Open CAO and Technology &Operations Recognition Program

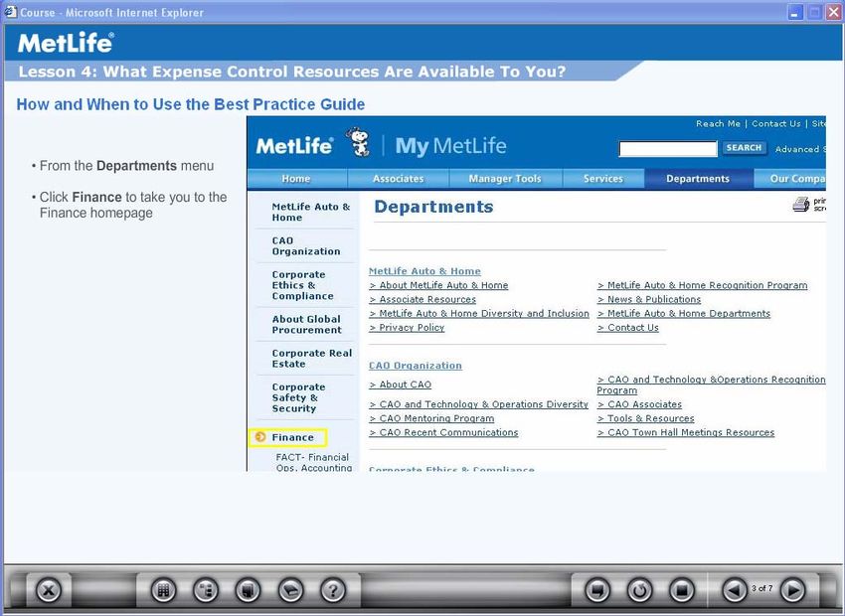coord(712,385)
